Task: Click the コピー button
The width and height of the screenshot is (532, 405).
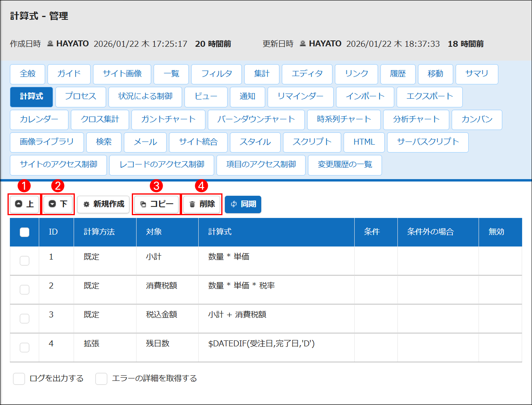Action: coord(156,204)
